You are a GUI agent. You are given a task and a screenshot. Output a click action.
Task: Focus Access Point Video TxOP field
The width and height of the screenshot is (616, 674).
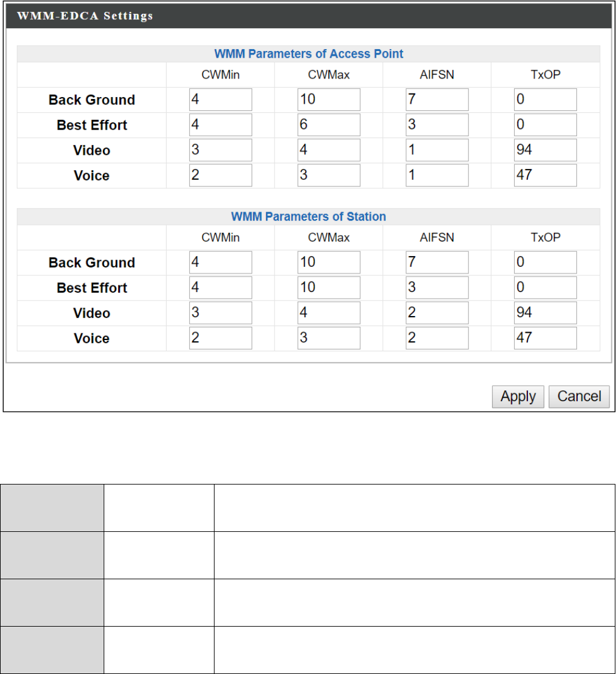[x=545, y=150]
